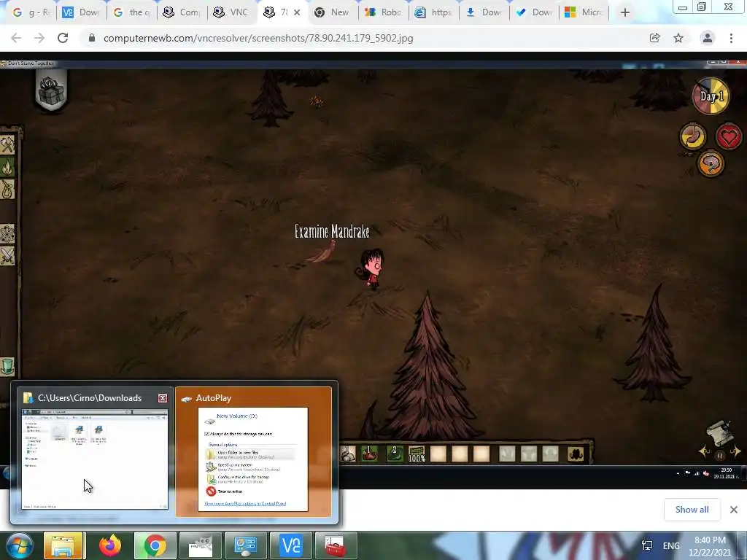
Task: Open the Chrome profile avatar menu
Action: click(707, 38)
